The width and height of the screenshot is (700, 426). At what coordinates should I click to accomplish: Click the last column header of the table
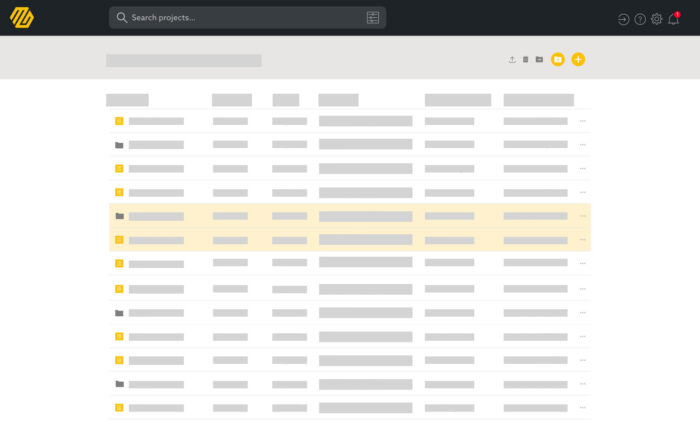[538, 100]
